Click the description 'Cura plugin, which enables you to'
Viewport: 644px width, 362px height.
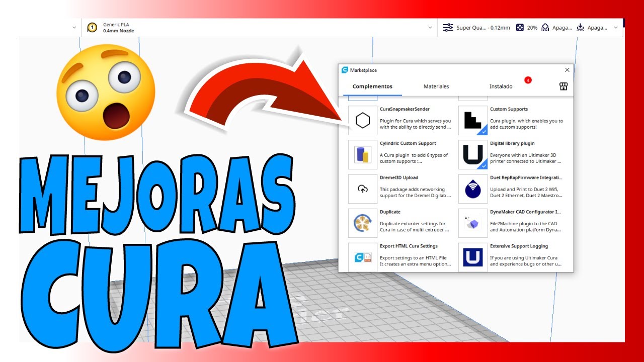[x=526, y=121]
